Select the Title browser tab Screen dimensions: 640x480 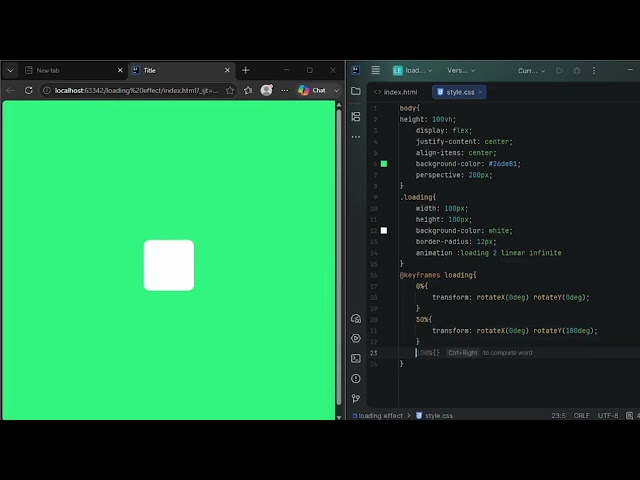tap(182, 70)
